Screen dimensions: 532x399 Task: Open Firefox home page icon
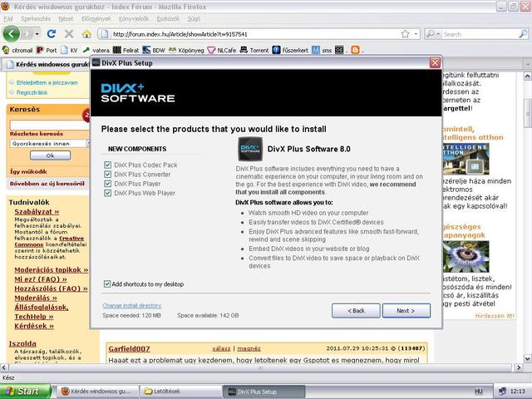pyautogui.click(x=86, y=33)
